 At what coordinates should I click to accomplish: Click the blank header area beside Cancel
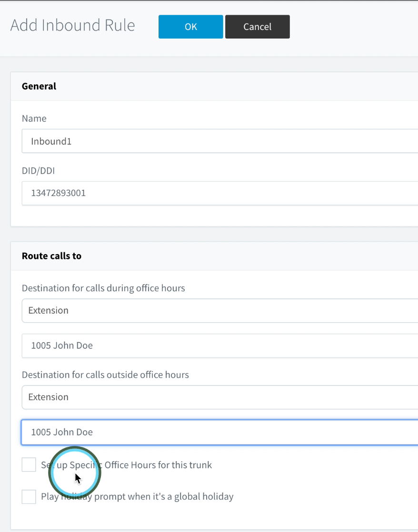point(352,27)
